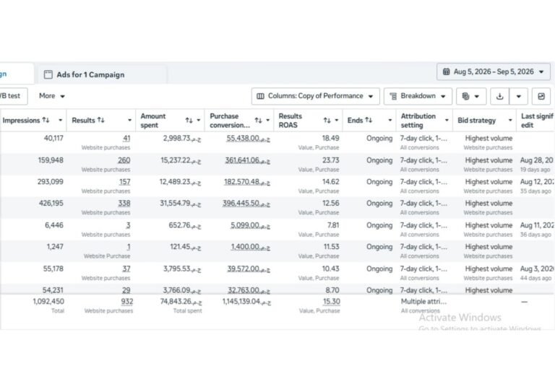This screenshot has height=392, width=555.
Task: Click purchase conversion value 361,641.06
Action: coord(247,160)
